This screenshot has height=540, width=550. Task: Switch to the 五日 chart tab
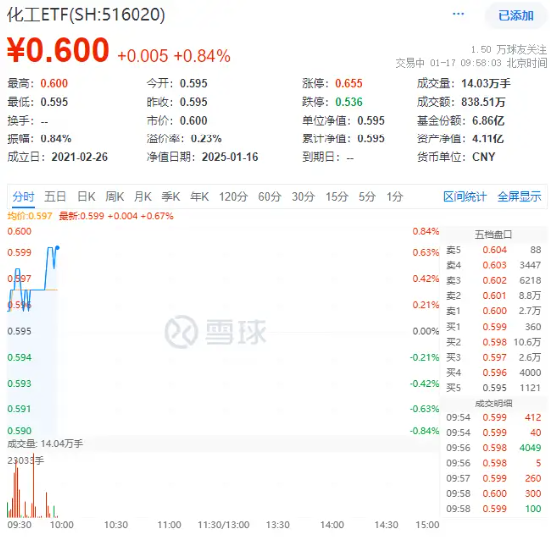(55, 196)
